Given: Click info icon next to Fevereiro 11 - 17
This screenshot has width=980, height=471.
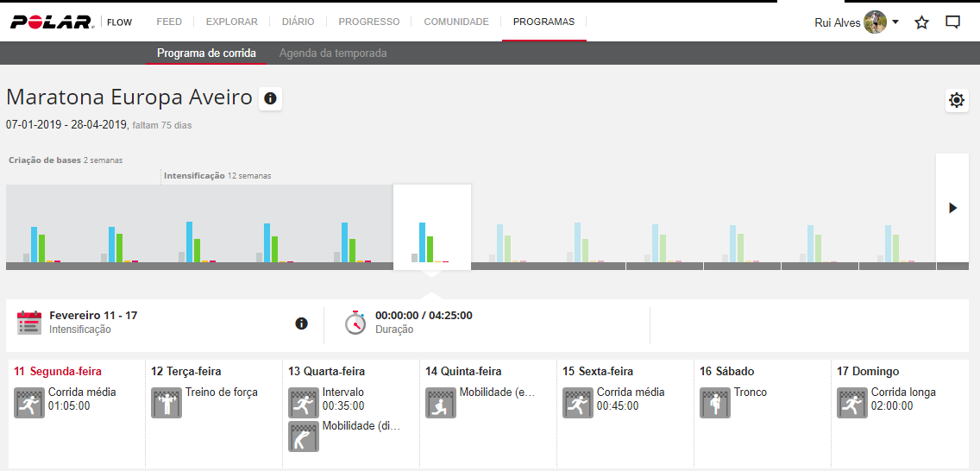Looking at the screenshot, I should click(x=301, y=323).
